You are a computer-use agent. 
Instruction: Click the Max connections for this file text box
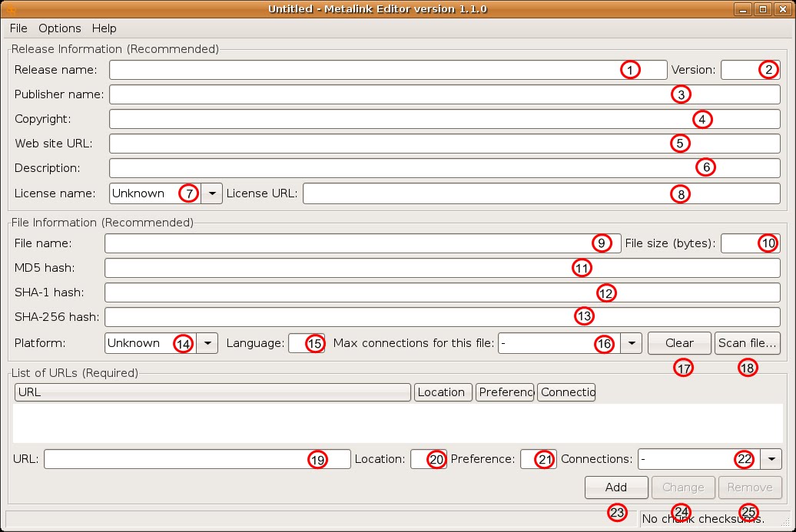pyautogui.click(x=559, y=343)
